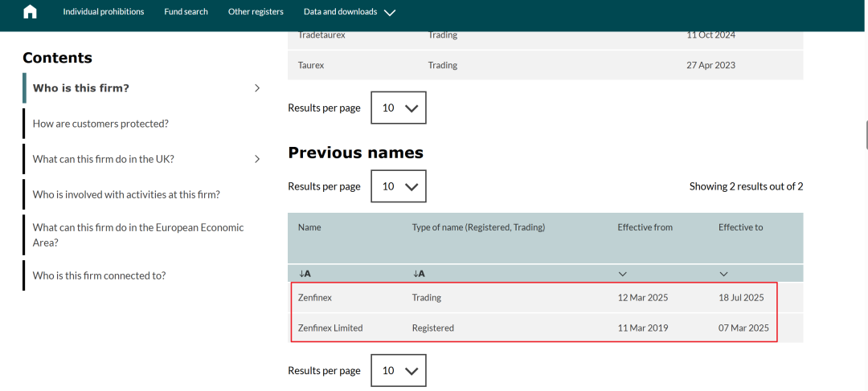868x391 pixels.
Task: Click the Effective from sort chevron
Action: point(623,274)
